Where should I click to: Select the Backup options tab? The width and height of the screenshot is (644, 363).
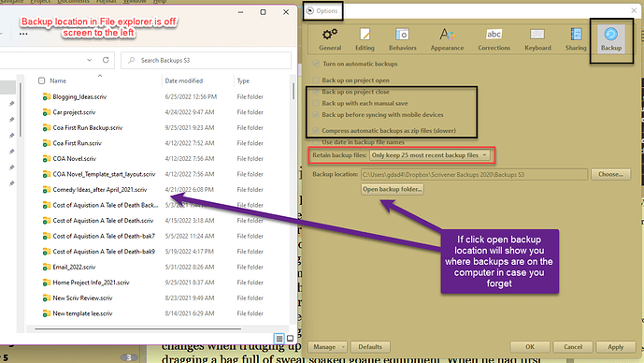pyautogui.click(x=611, y=39)
